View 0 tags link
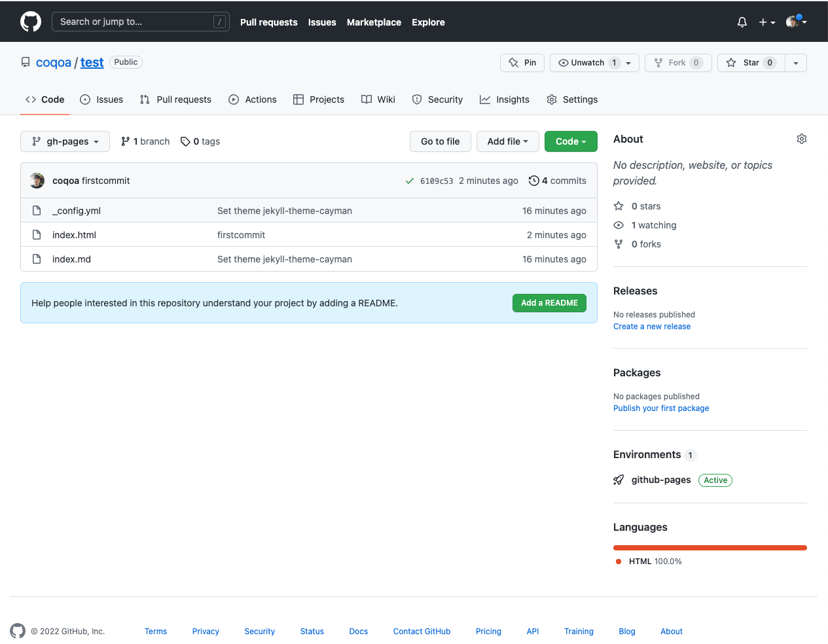 click(200, 141)
